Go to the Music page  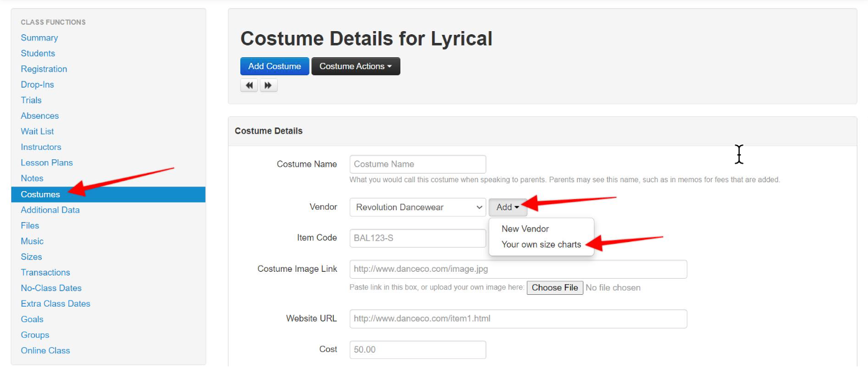pos(32,241)
